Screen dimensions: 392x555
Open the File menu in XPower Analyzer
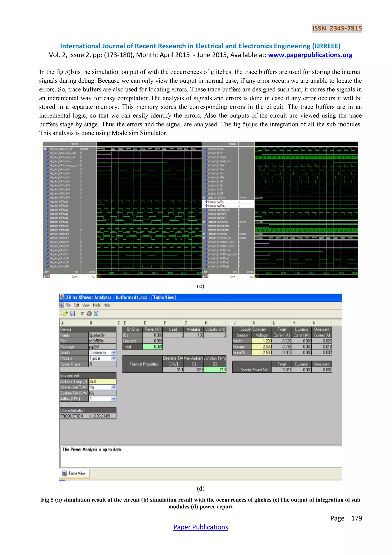tap(68, 305)
